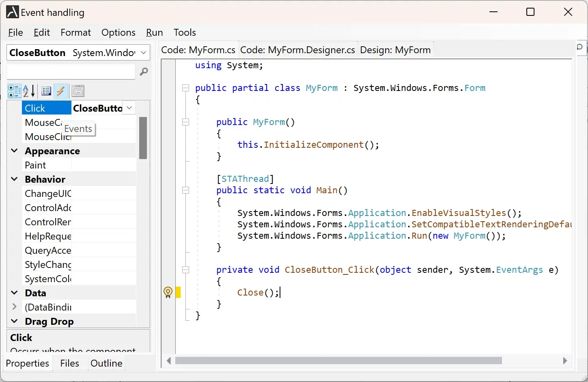Click the horizontal scrollbar right arrow in the editor
588x382 pixels.
(565, 361)
